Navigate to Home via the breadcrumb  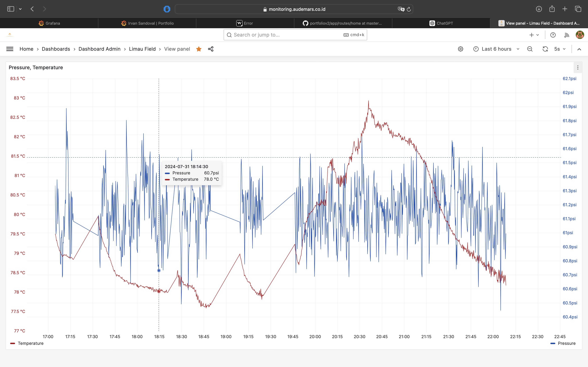tap(27, 49)
